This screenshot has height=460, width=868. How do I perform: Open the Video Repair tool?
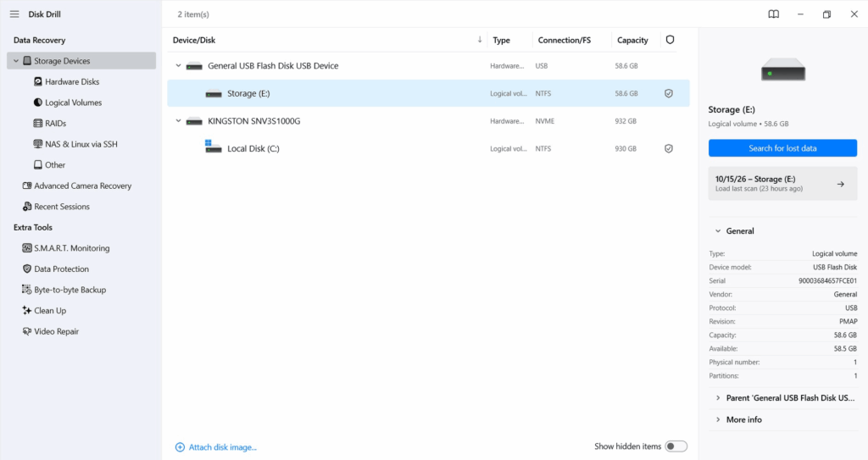coord(56,331)
